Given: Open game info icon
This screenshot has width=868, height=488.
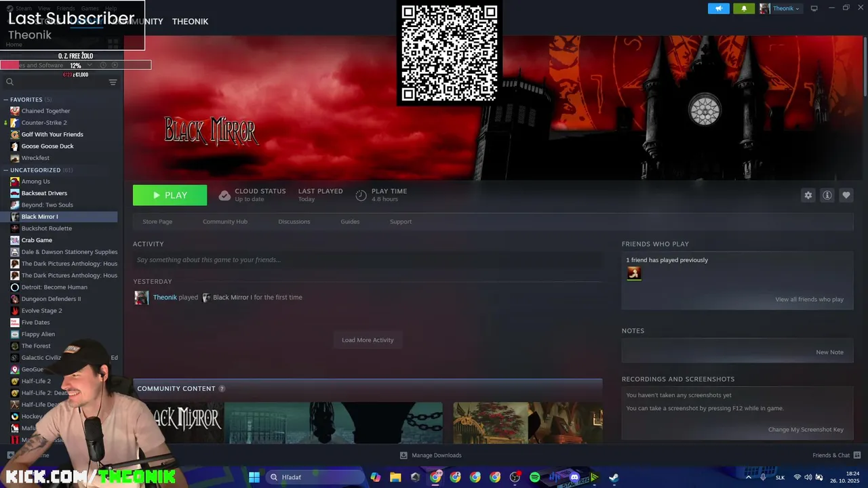Looking at the screenshot, I should (827, 195).
